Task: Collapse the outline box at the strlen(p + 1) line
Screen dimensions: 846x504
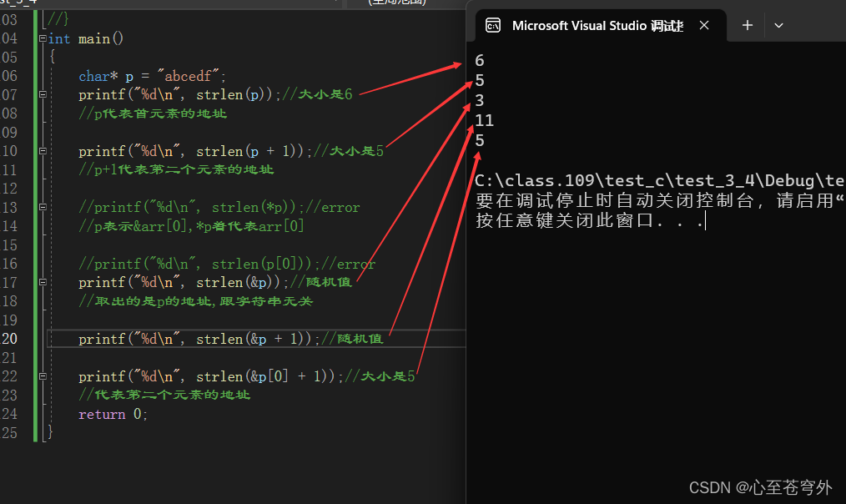Action: click(x=43, y=152)
